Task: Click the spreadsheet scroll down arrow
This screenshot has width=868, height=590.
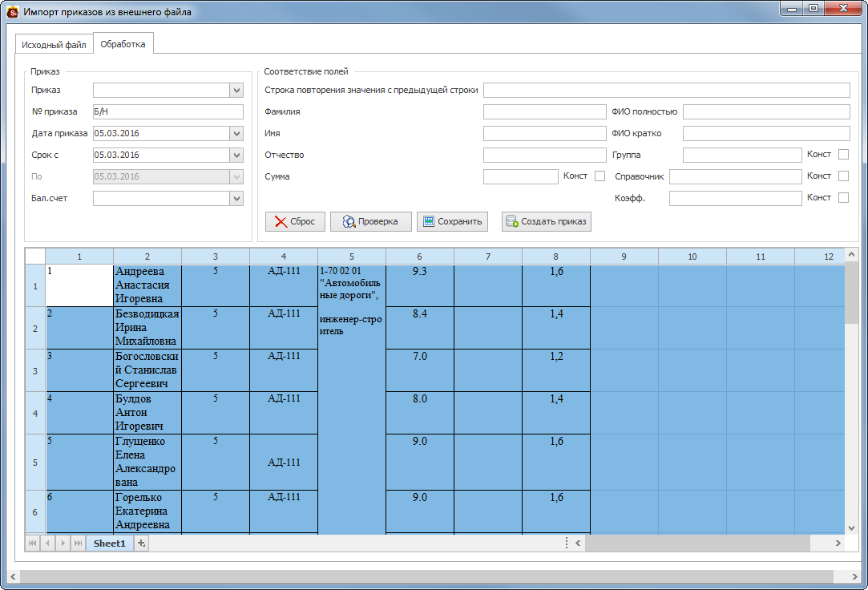Action: (x=851, y=528)
